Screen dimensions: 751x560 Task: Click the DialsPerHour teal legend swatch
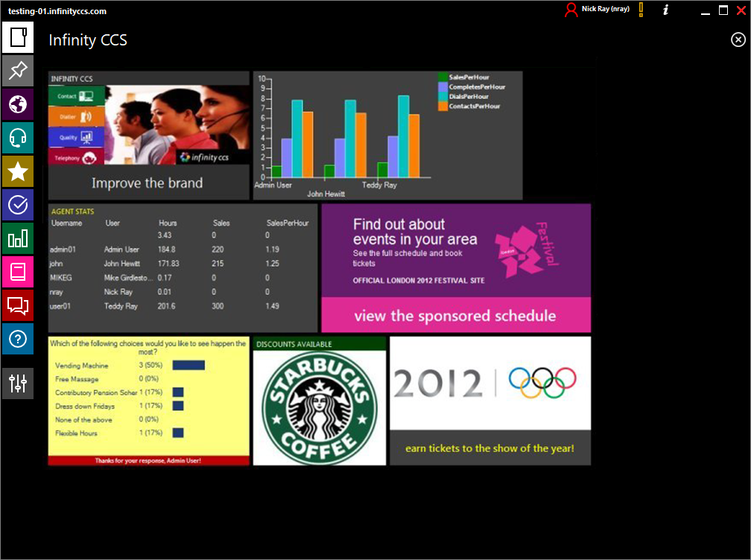click(x=443, y=96)
